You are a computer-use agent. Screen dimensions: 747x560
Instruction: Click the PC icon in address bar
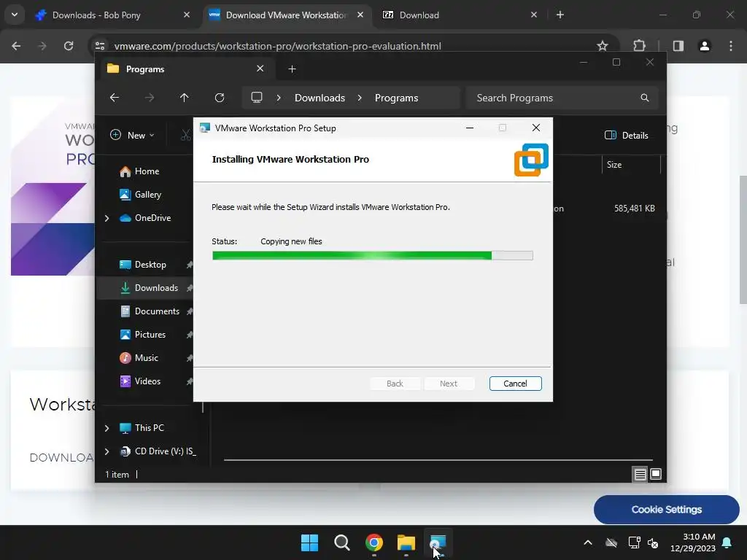257,98
